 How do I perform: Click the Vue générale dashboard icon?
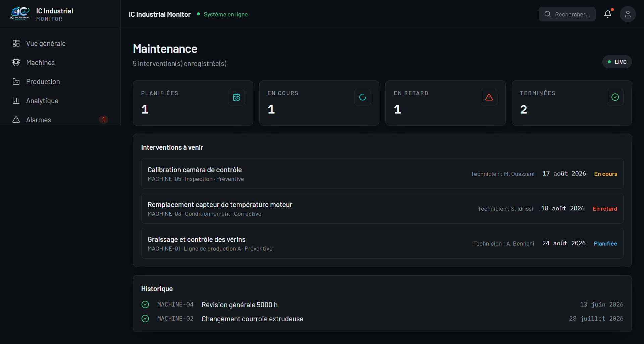16,43
